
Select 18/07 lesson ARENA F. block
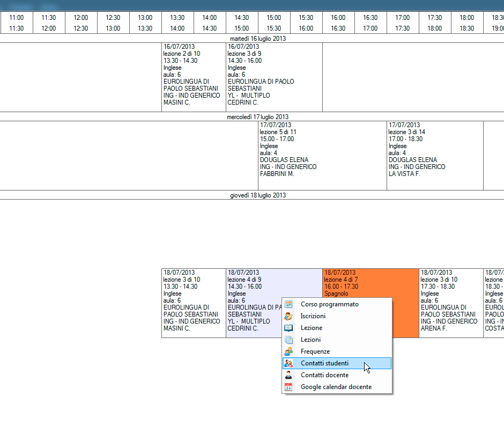(x=451, y=303)
